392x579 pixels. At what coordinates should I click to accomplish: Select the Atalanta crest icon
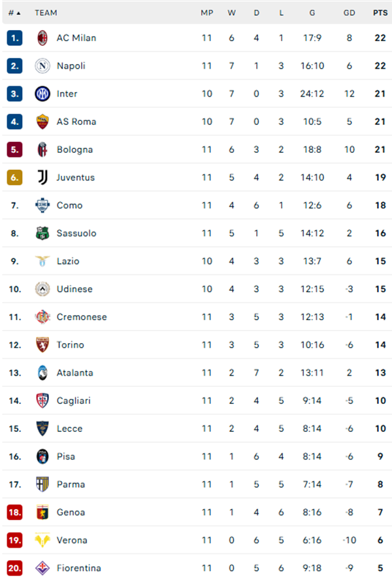pyautogui.click(x=41, y=372)
